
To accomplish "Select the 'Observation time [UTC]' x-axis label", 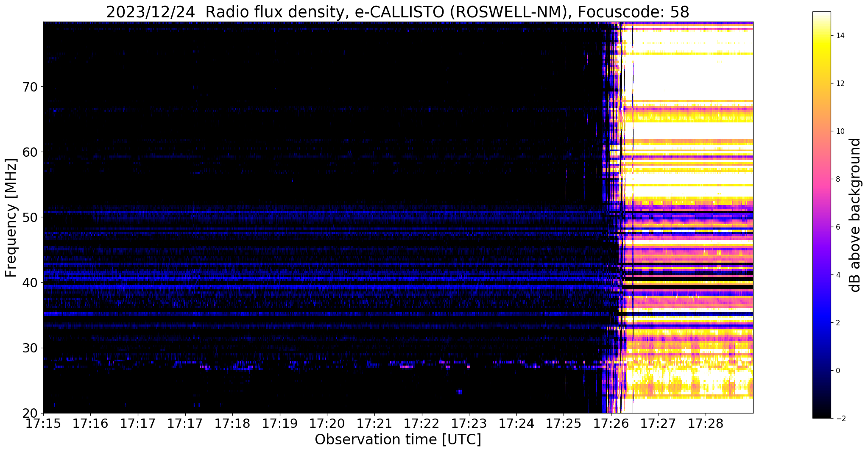I will click(x=398, y=440).
